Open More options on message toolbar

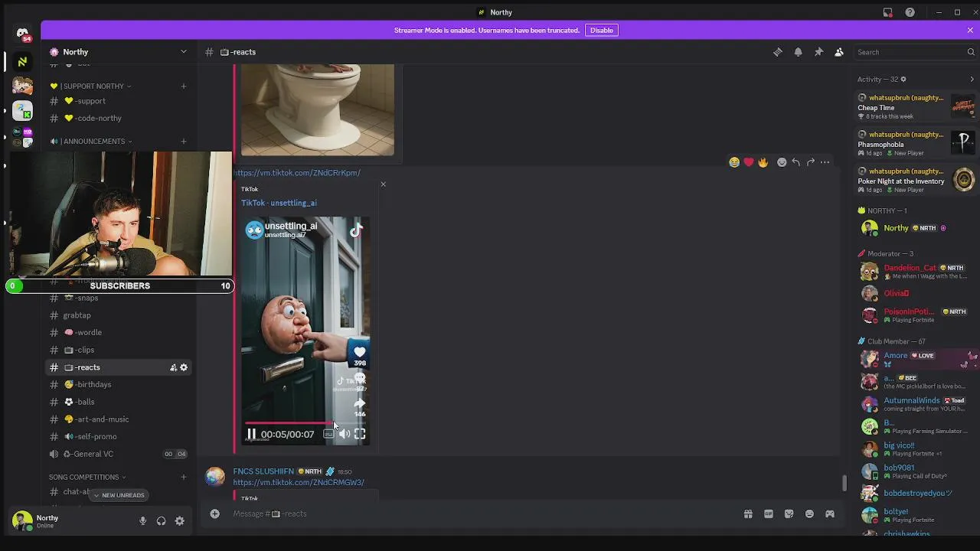825,162
